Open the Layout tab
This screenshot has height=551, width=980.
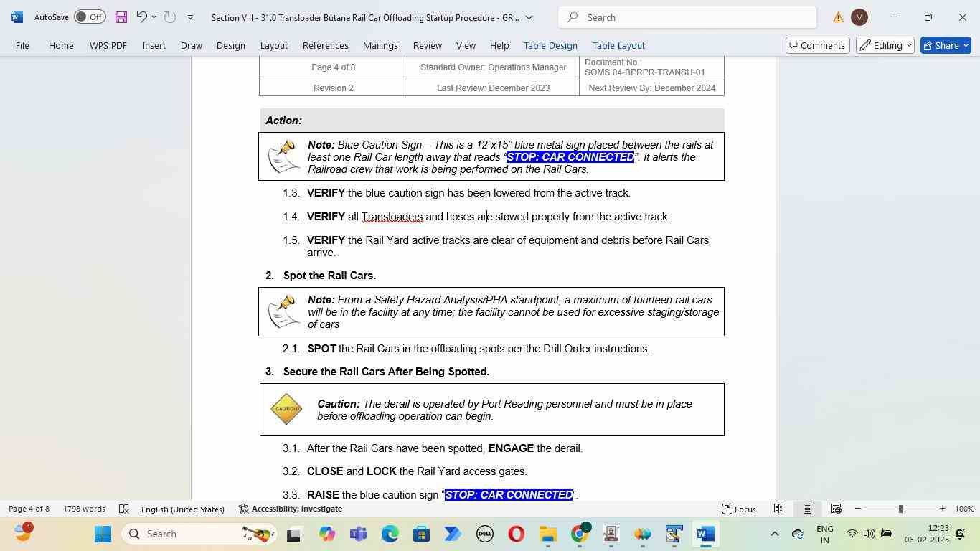[x=273, y=45]
